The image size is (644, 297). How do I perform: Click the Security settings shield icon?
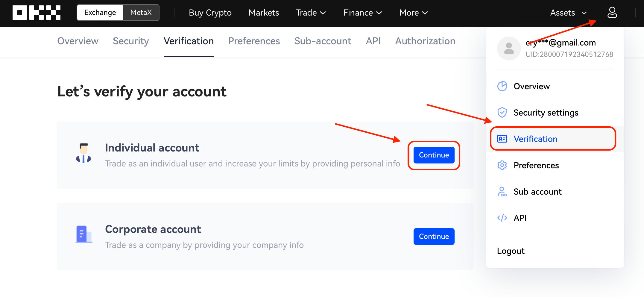[x=502, y=113]
